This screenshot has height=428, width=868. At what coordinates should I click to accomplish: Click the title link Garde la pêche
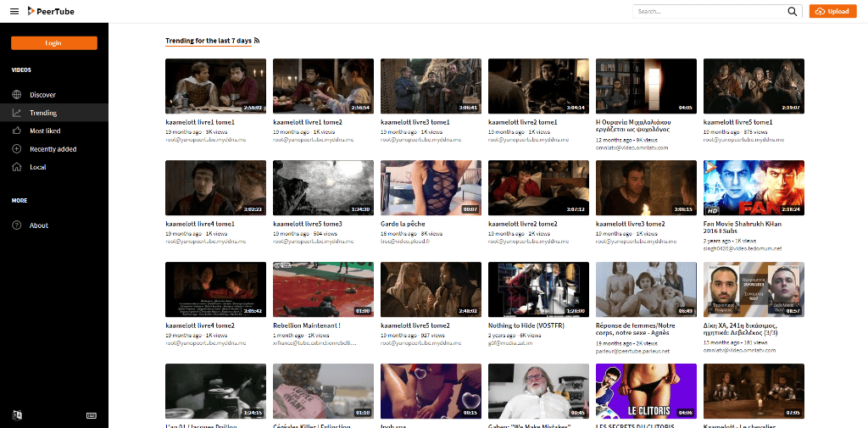403,224
